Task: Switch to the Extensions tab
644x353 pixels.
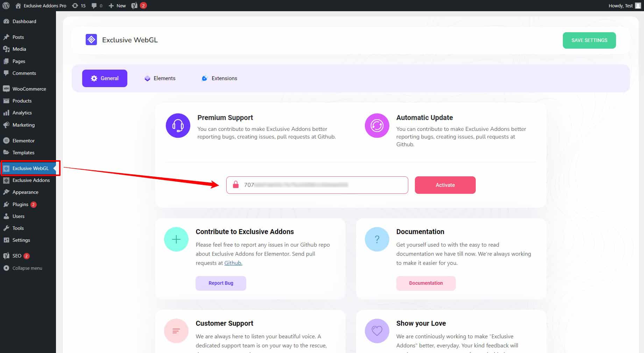Action: pos(219,78)
